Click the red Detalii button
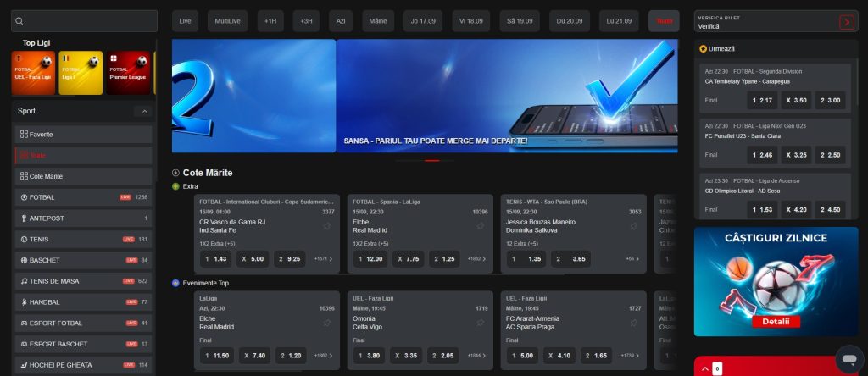The image size is (868, 376). click(x=776, y=321)
